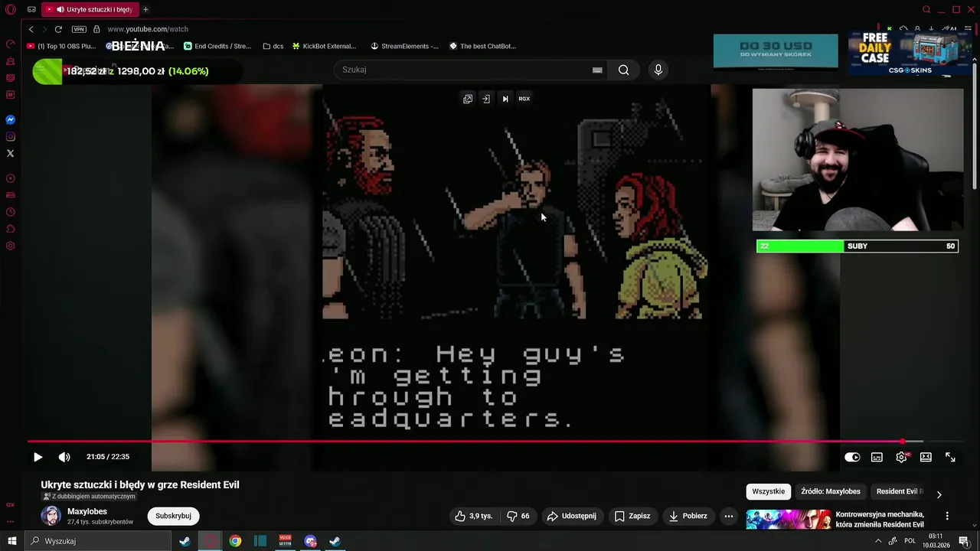Viewport: 980px width, 551px height.
Task: Open the Top 10 OBS Plu... bookmark
Action: point(61,46)
